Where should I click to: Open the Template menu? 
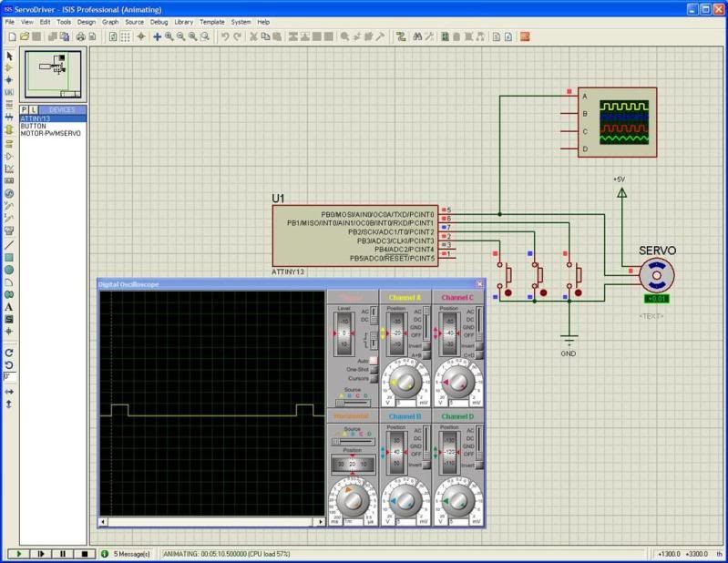(211, 22)
